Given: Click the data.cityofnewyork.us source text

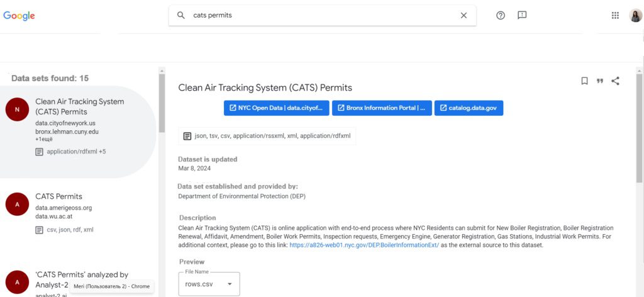Looking at the screenshot, I should tap(65, 123).
